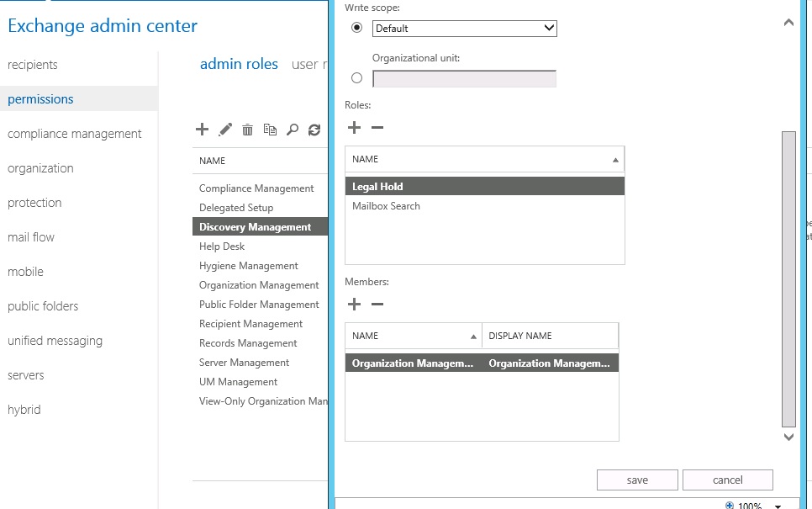
Task: Click the scroll up arrow in dialog
Action: 788,22
